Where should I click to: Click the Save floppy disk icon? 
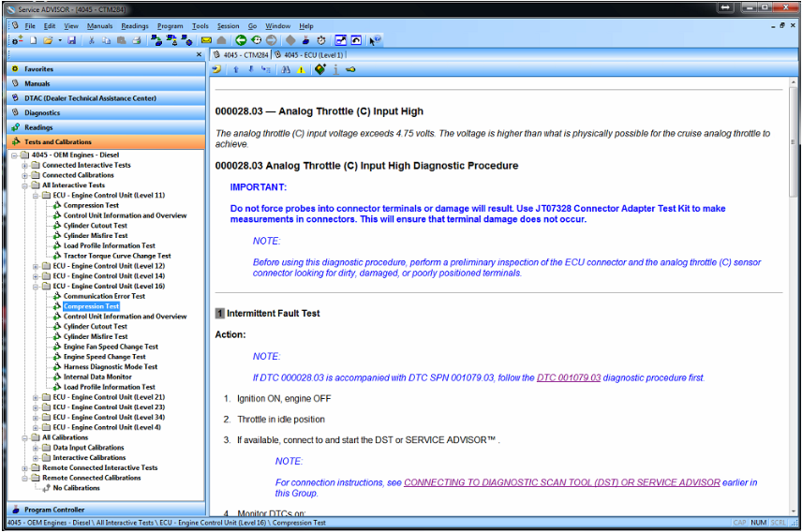pyautogui.click(x=71, y=40)
